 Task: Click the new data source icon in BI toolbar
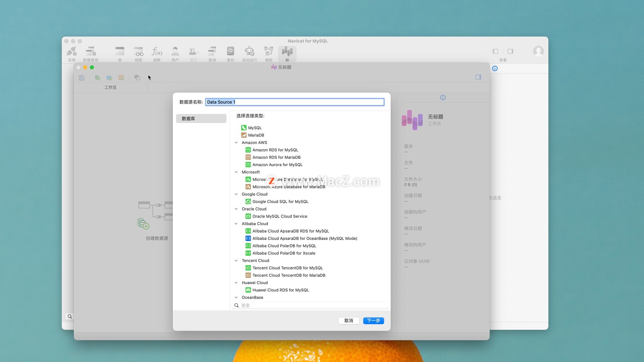tap(98, 78)
